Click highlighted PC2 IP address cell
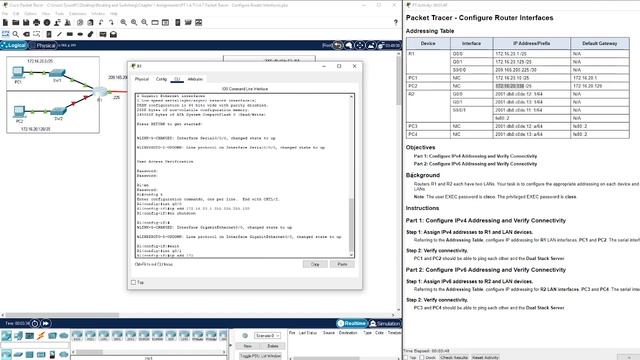This screenshot has height=360, width=640. click(531, 86)
